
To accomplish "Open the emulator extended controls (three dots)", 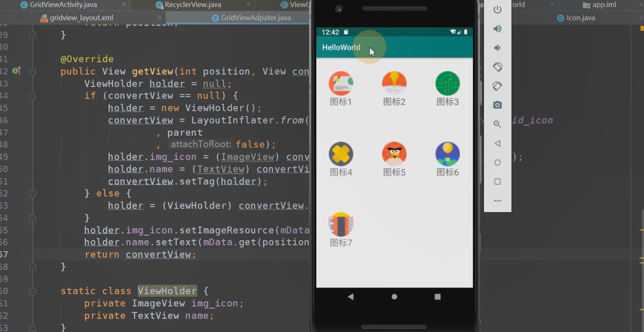I will 497,201.
